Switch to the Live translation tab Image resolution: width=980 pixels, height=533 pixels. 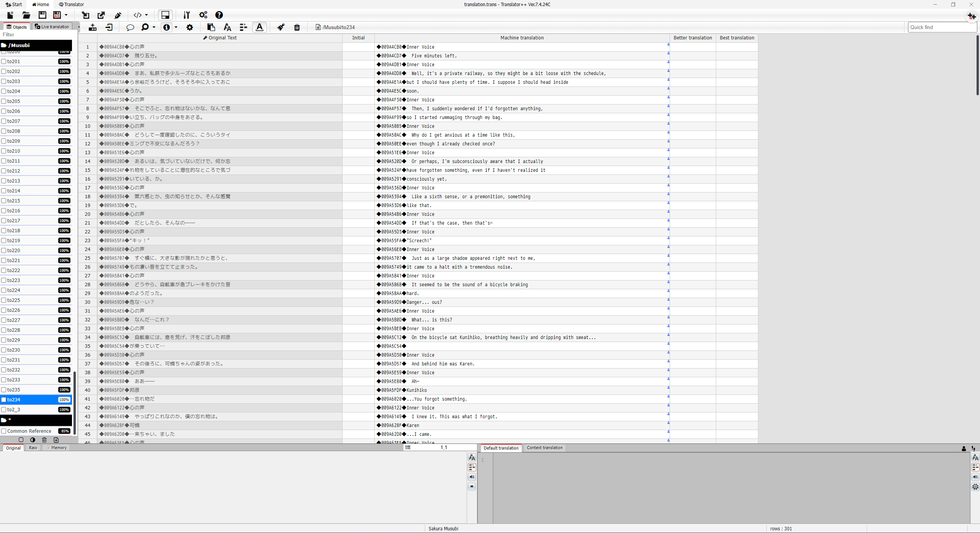tap(52, 27)
